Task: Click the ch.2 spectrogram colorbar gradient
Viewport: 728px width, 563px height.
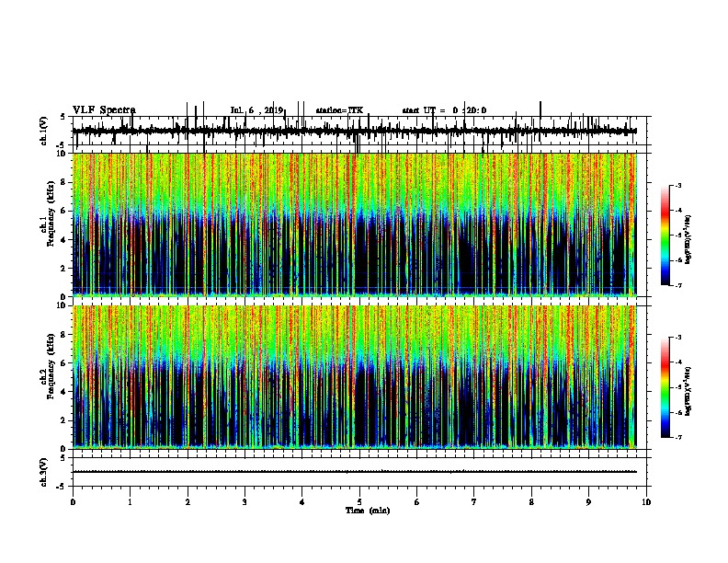Action: (665, 387)
